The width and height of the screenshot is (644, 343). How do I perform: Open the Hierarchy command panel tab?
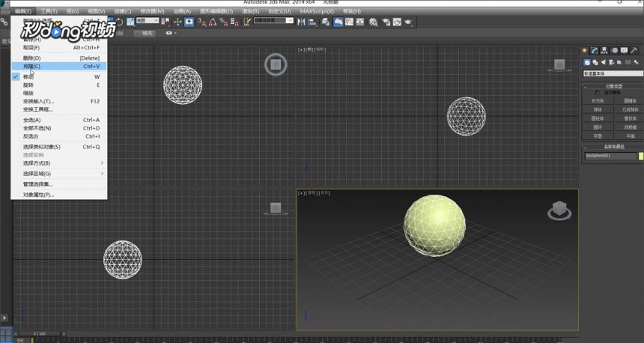coord(604,50)
